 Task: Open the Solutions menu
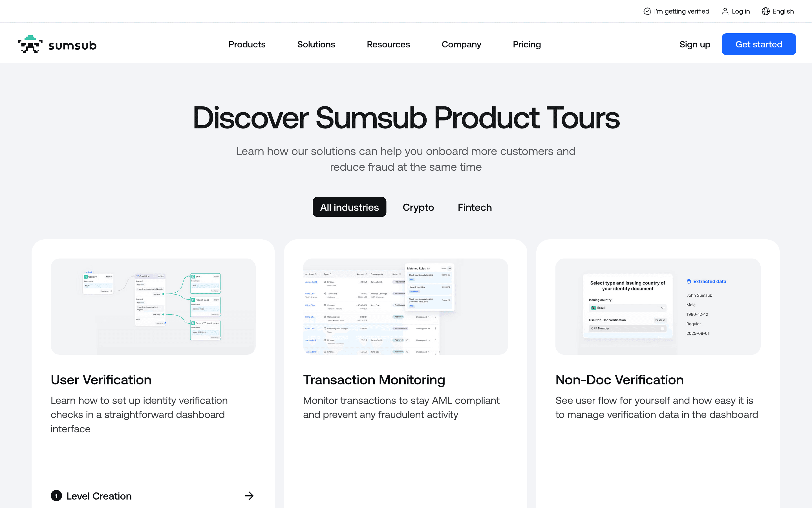pyautogui.click(x=316, y=44)
